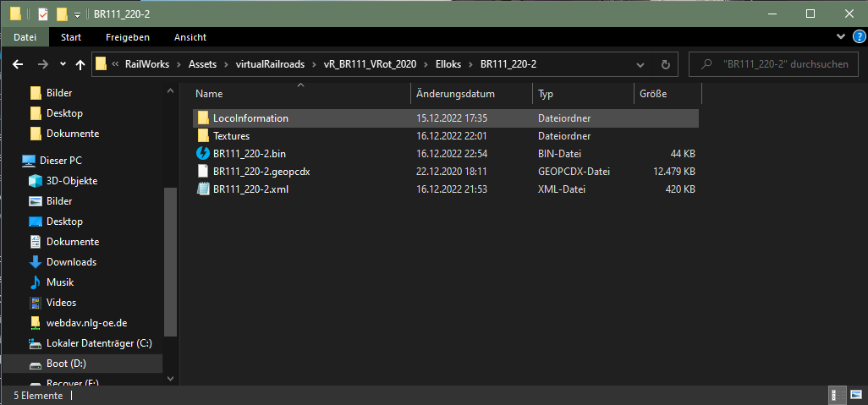Click type GEOPCDX-Datei
The image size is (868, 405).
[x=574, y=171]
